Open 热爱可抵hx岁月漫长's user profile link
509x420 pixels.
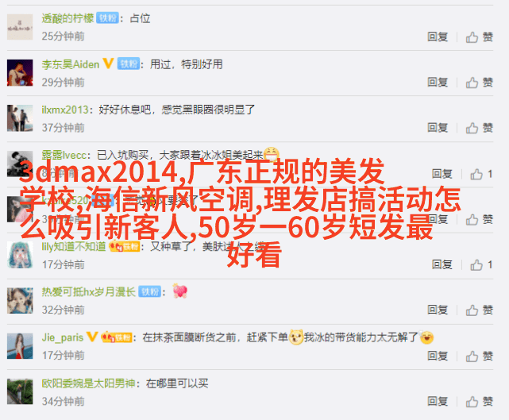tap(88, 292)
